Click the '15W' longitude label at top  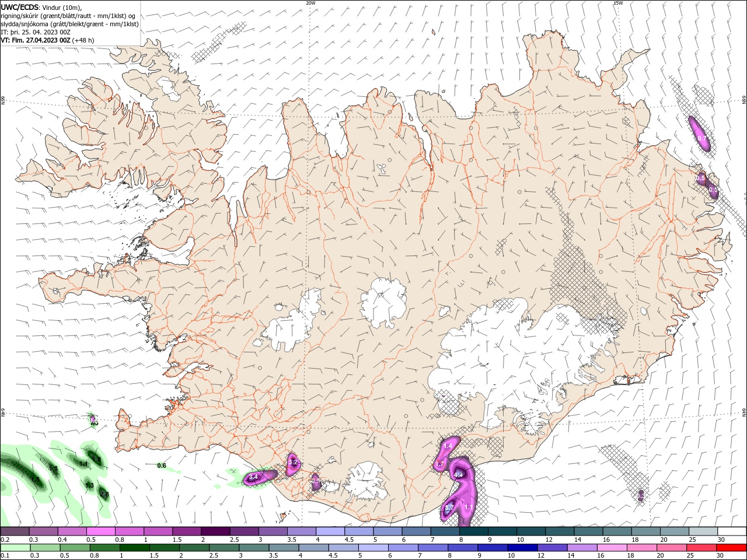(619, 3)
